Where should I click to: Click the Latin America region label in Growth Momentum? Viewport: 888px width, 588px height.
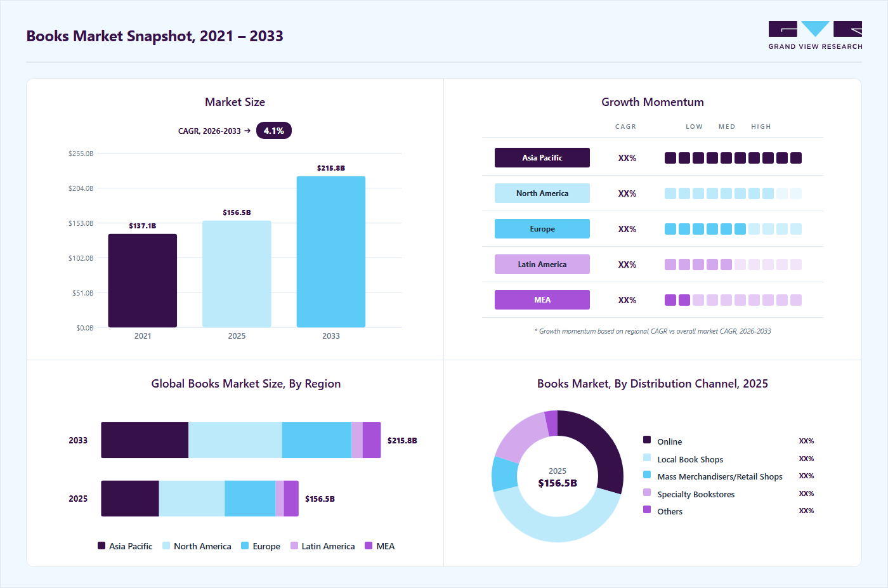pyautogui.click(x=542, y=265)
